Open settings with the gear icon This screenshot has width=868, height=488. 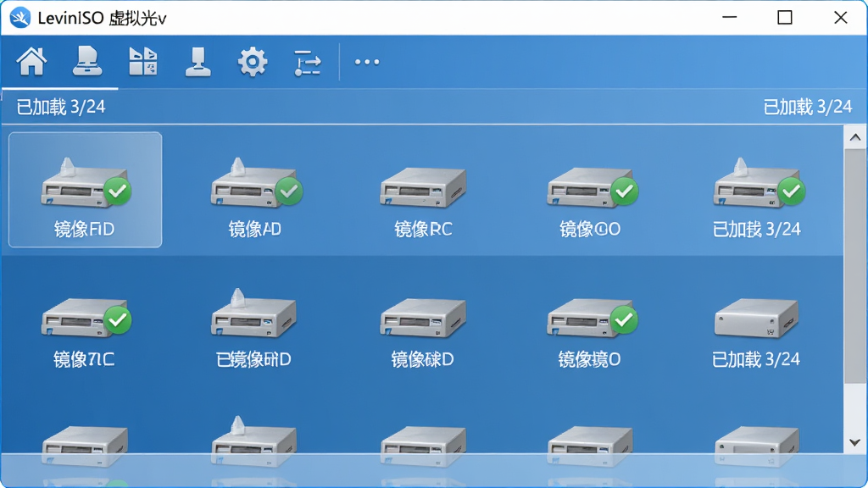(253, 61)
